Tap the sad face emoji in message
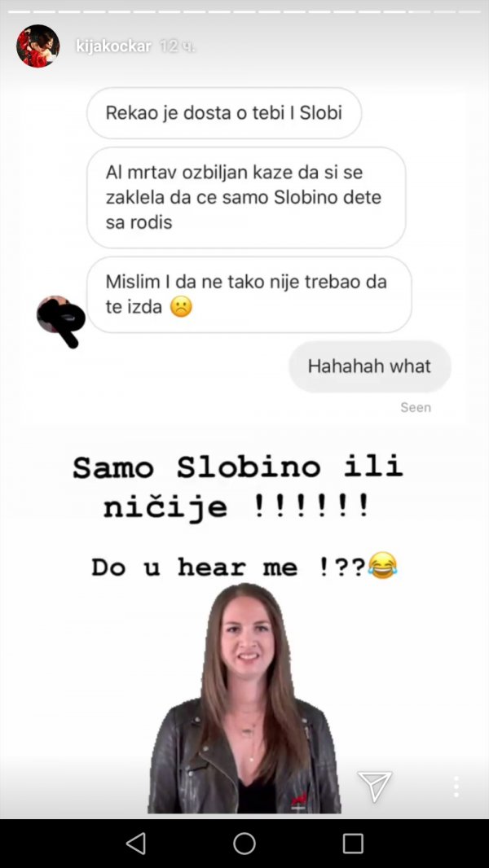The image size is (489, 868). 181,307
